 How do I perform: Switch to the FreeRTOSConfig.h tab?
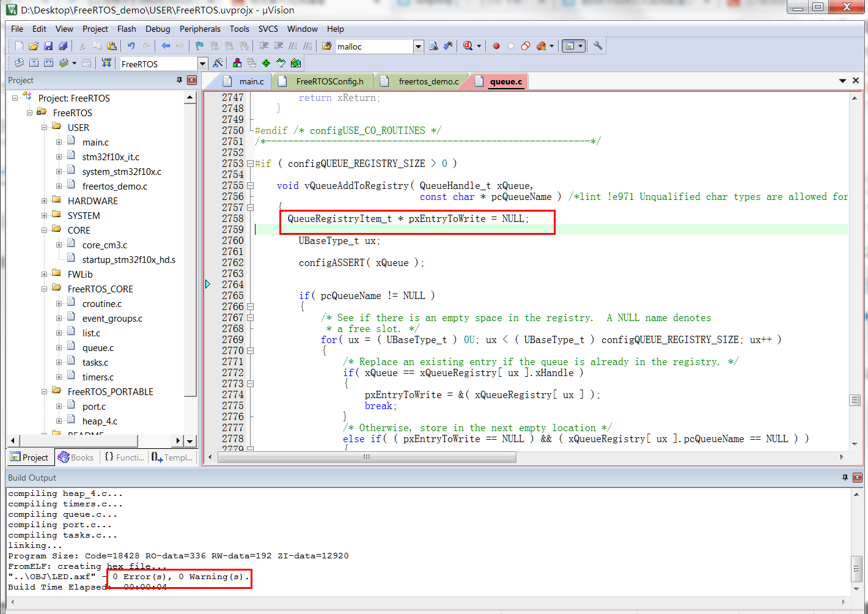tap(323, 81)
